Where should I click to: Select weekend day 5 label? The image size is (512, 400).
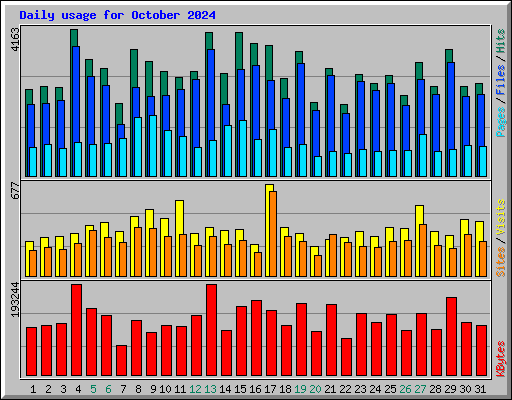coord(93,389)
